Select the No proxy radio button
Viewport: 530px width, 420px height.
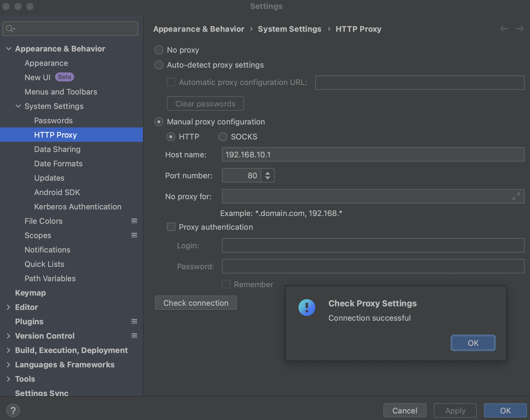pos(159,50)
